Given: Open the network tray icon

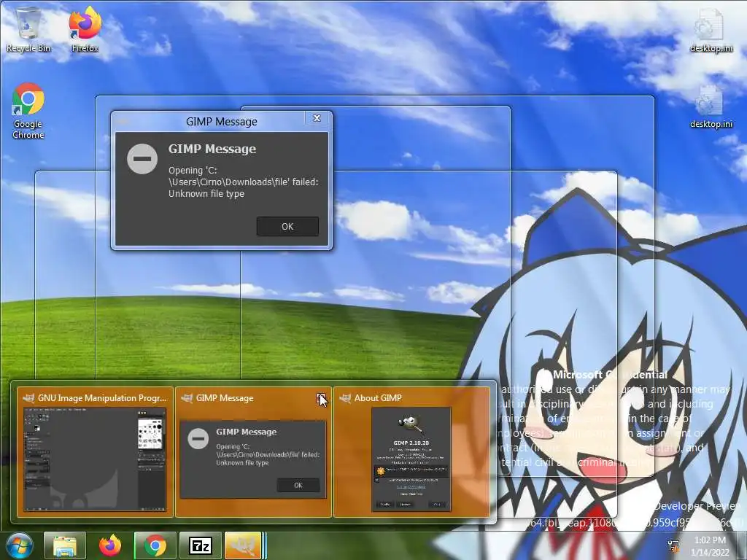Looking at the screenshot, I should 673,545.
